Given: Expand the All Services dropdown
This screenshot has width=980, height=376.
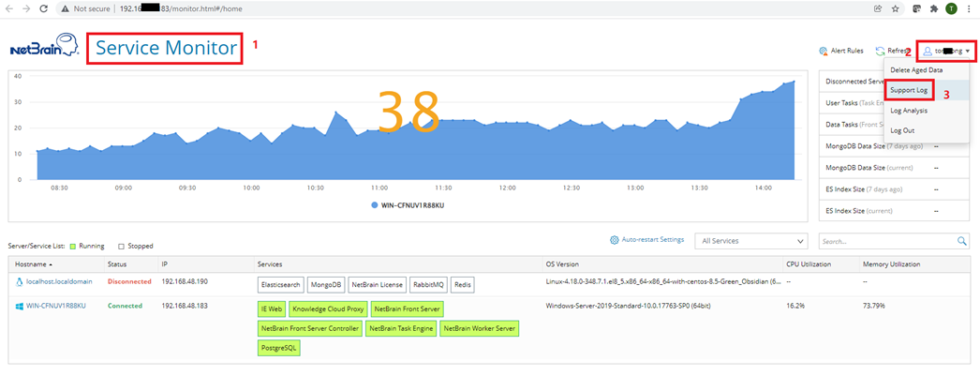Looking at the screenshot, I should [x=753, y=241].
